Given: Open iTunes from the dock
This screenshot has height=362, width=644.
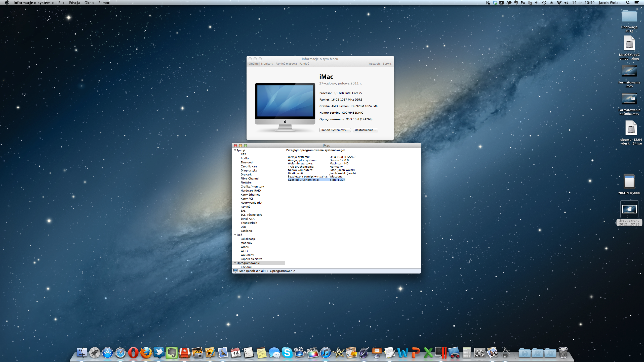Looking at the screenshot, I should pyautogui.click(x=326, y=352).
